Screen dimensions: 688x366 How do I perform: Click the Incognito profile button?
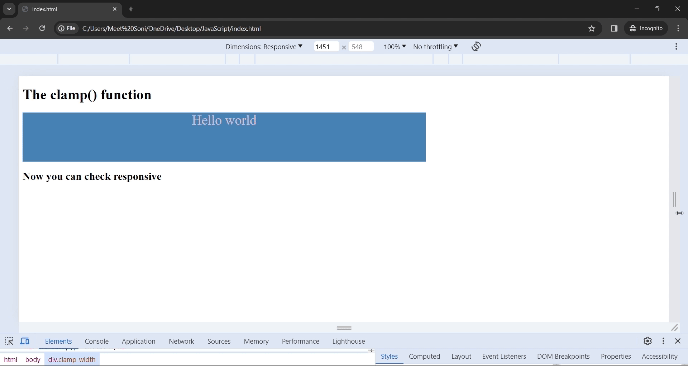coord(646,29)
